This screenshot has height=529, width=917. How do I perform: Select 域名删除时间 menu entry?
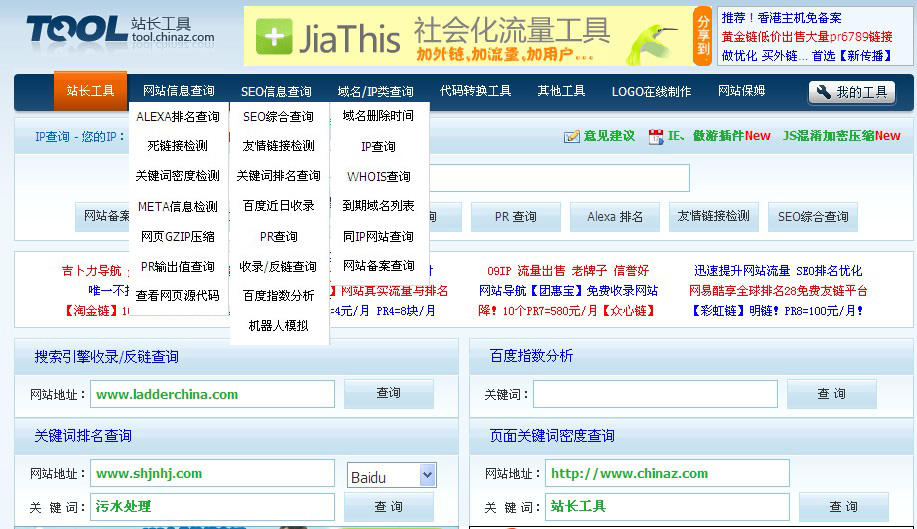tap(378, 116)
